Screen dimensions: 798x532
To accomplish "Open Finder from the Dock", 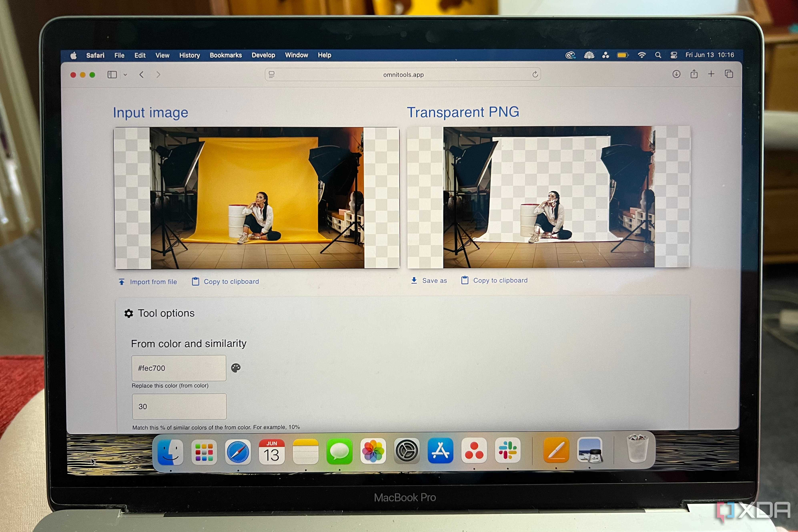I will [170, 452].
